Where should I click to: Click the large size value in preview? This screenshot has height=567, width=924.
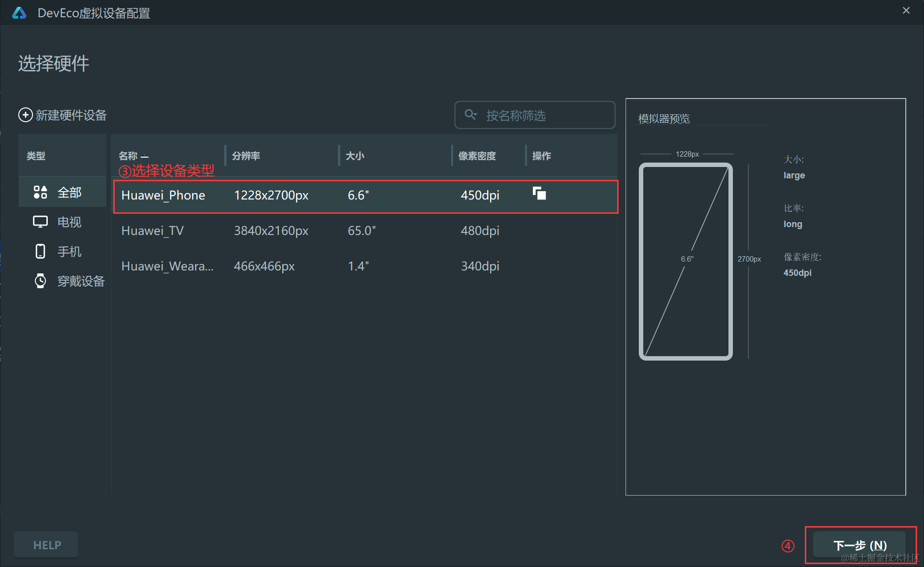coord(794,175)
